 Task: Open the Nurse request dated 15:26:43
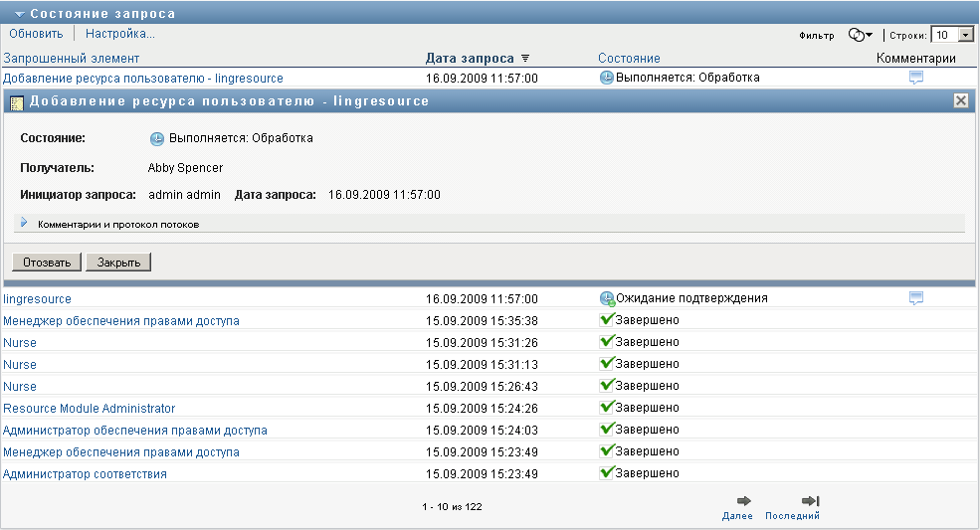click(x=20, y=386)
